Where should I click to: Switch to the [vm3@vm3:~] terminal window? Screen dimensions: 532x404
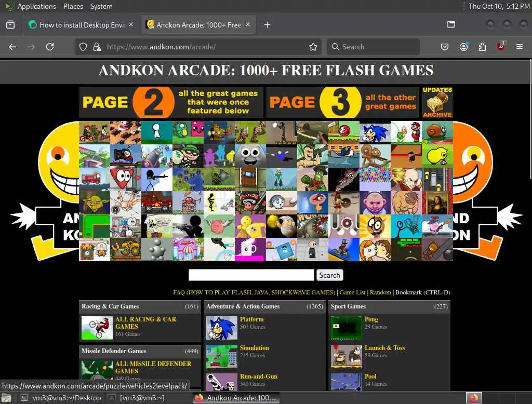(x=137, y=398)
